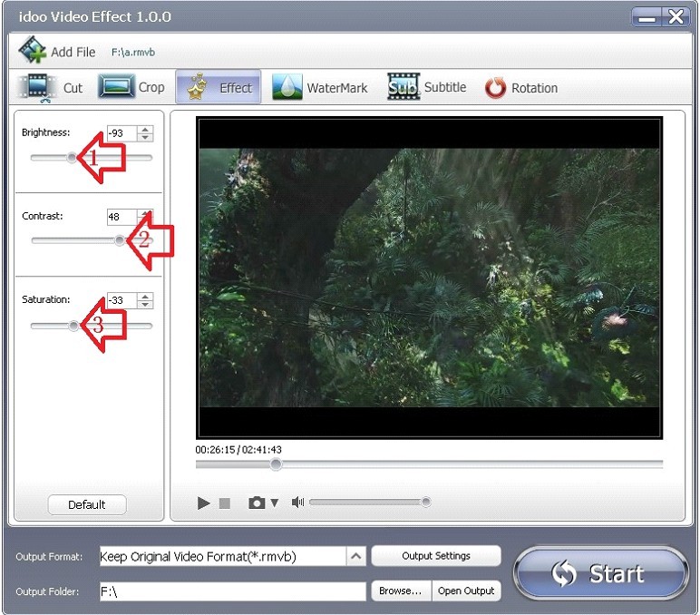
Task: Decrease Saturation with the down stepper
Action: tap(145, 305)
